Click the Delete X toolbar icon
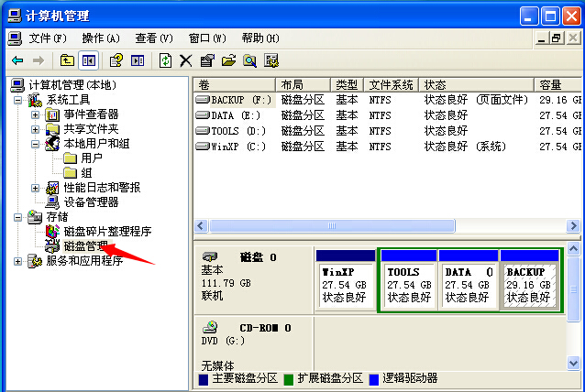585x392 pixels. point(186,60)
